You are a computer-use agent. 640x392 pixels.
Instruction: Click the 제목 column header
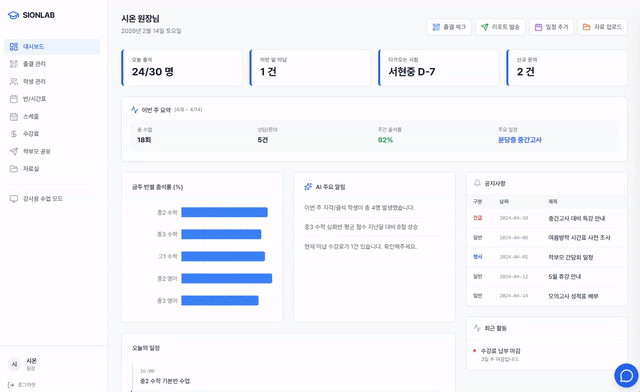553,201
